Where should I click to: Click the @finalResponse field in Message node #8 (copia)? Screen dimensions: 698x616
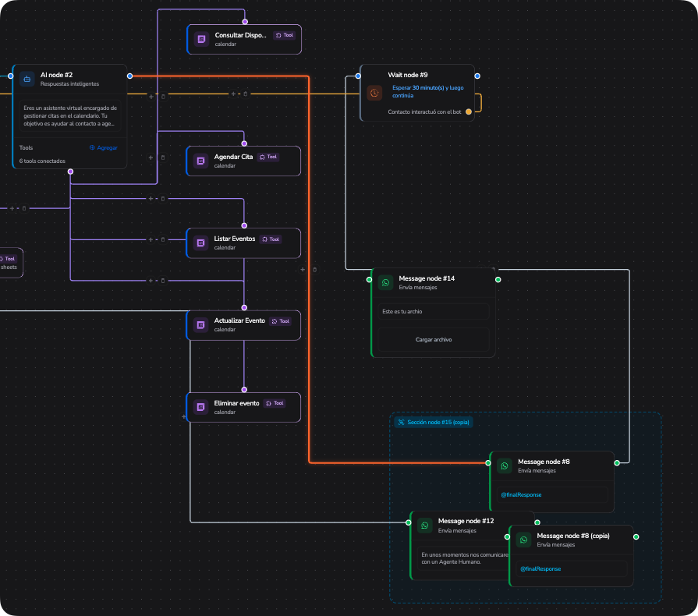point(572,568)
